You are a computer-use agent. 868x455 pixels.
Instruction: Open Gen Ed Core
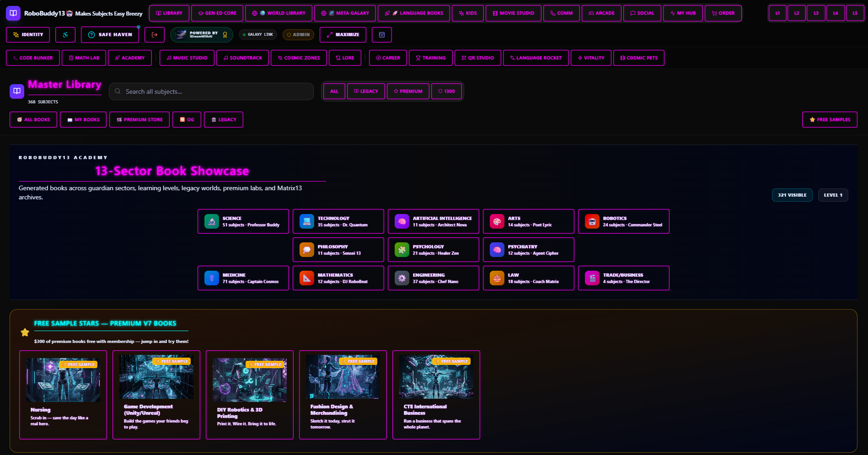(x=217, y=13)
